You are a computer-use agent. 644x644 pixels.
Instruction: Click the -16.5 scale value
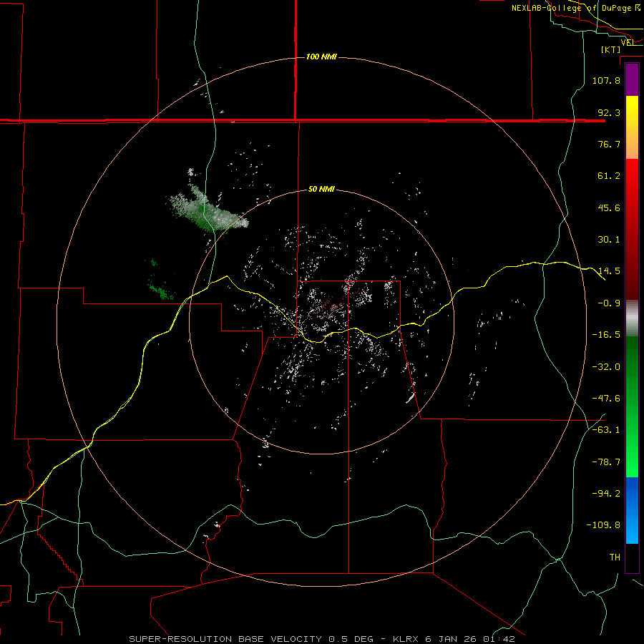coord(606,335)
